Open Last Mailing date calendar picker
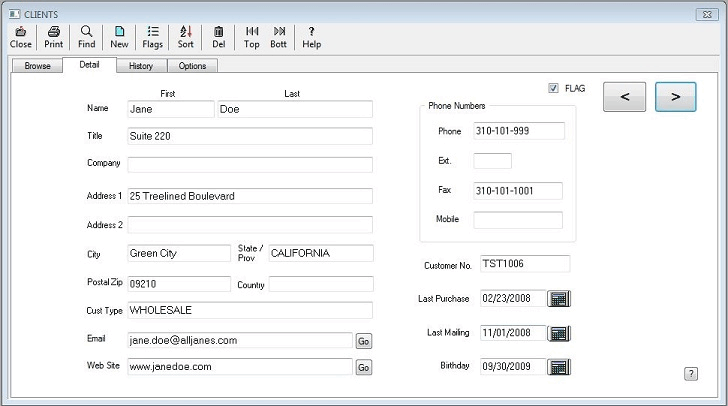 560,333
